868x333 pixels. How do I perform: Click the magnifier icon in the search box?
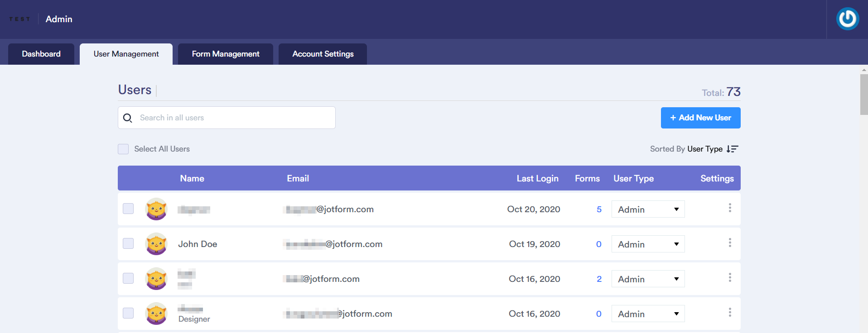[128, 118]
